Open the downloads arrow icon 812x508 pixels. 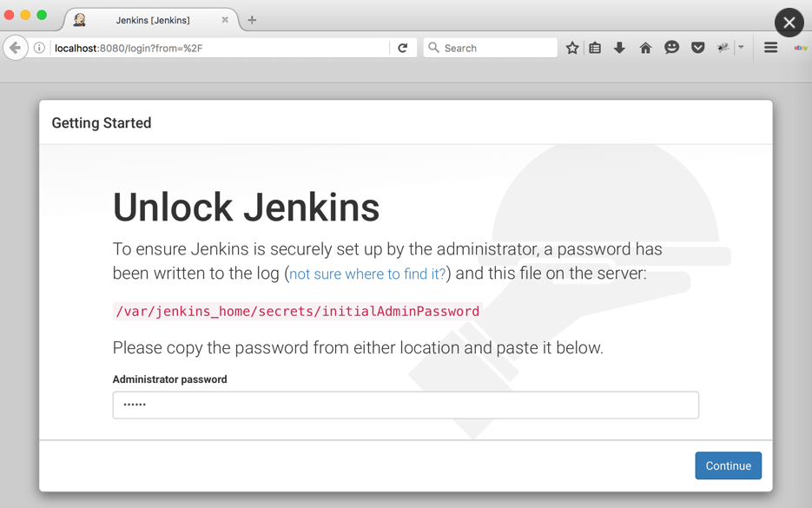[x=619, y=48]
